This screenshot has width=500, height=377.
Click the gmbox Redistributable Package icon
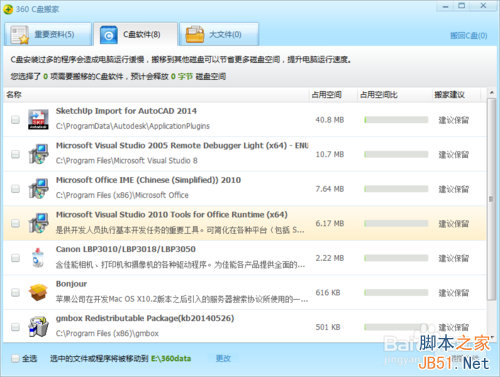tap(38, 327)
